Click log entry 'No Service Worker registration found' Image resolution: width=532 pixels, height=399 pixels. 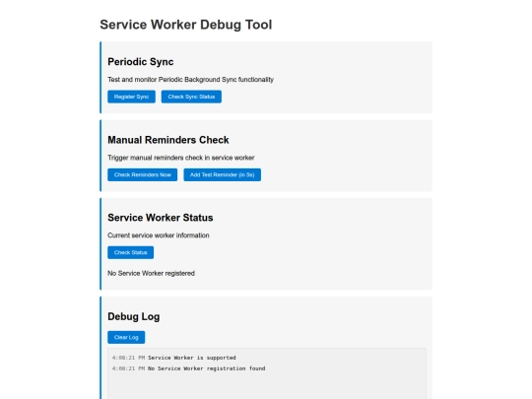(207, 368)
